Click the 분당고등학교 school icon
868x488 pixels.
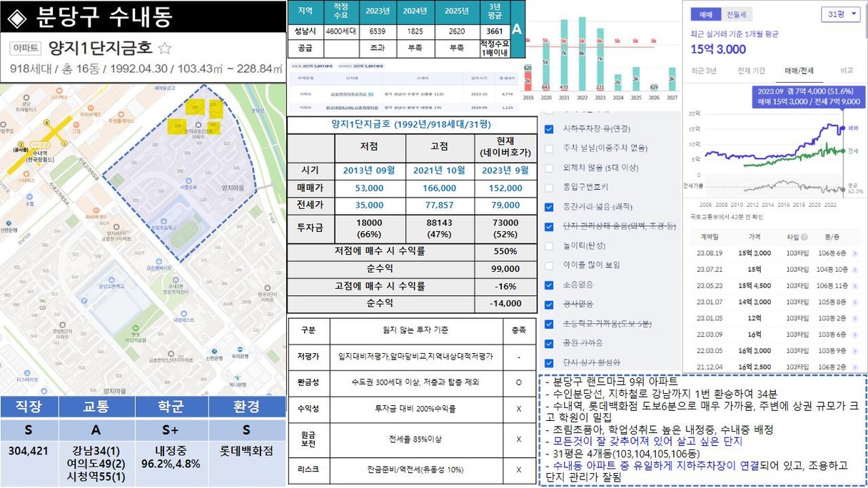click(x=111, y=280)
